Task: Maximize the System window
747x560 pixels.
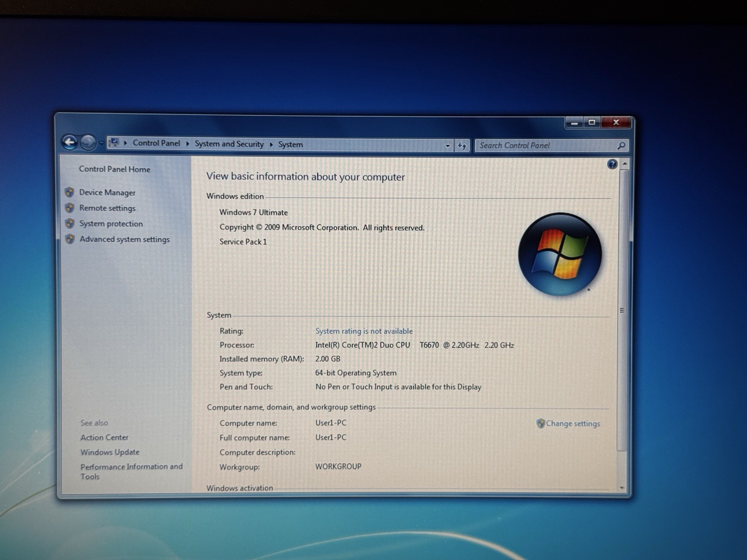Action: pos(592,122)
